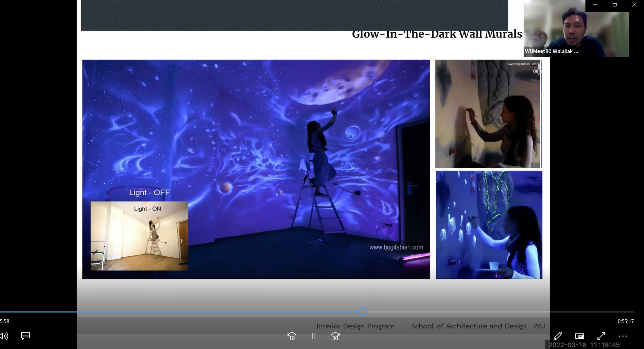
Task: Restore down the player window
Action: pos(615,5)
